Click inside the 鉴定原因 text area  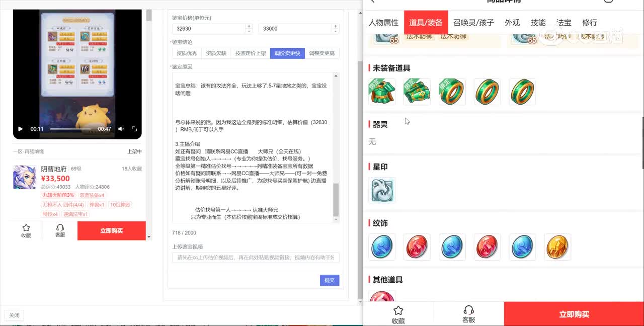pos(253,147)
